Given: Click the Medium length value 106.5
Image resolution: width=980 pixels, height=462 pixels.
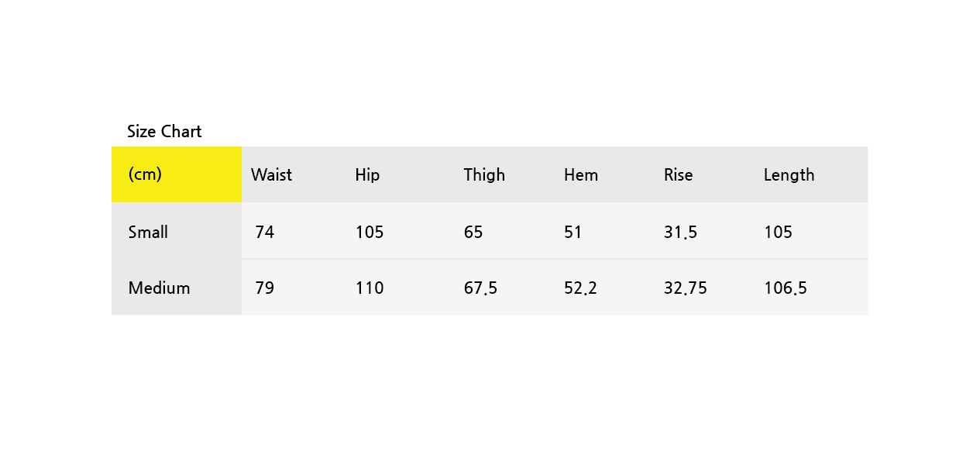Looking at the screenshot, I should tap(786, 288).
